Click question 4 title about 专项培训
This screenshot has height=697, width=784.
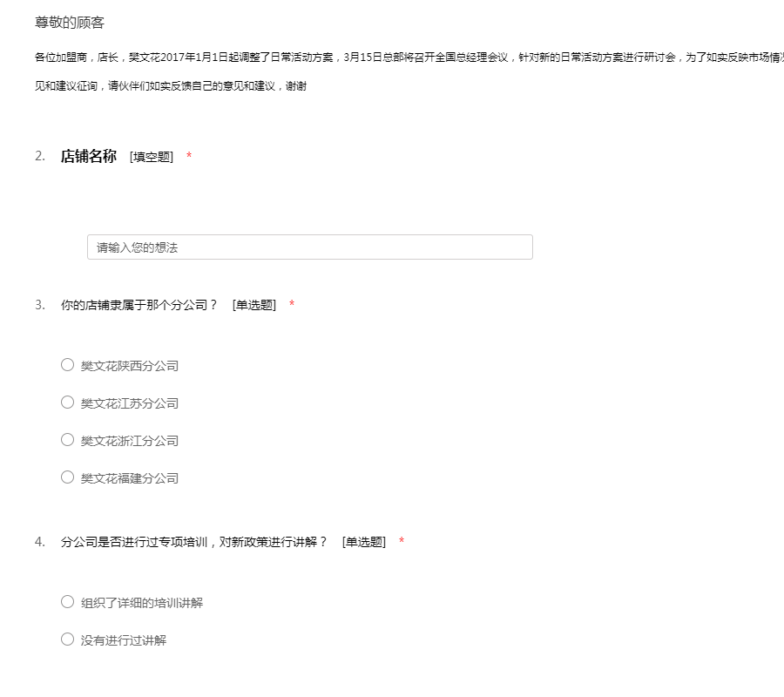point(193,542)
